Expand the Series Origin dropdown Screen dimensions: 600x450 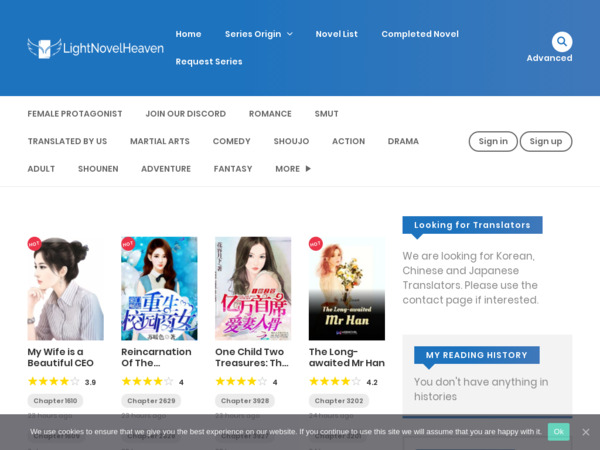[x=259, y=34]
